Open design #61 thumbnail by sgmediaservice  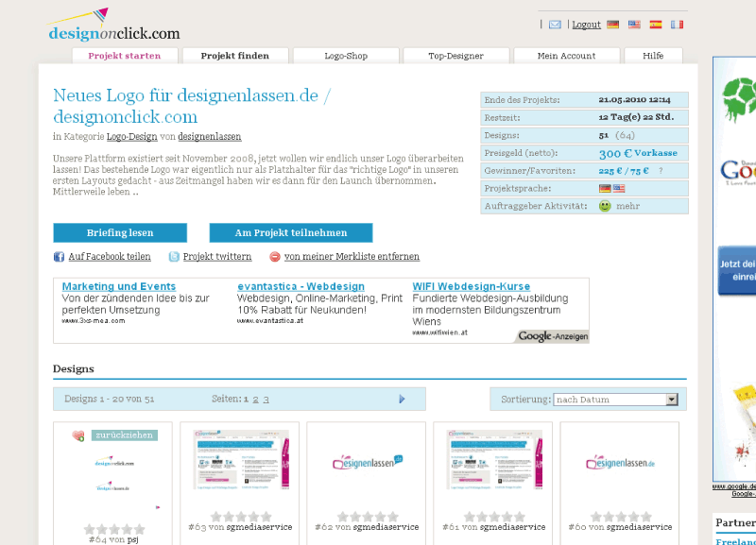494,460
